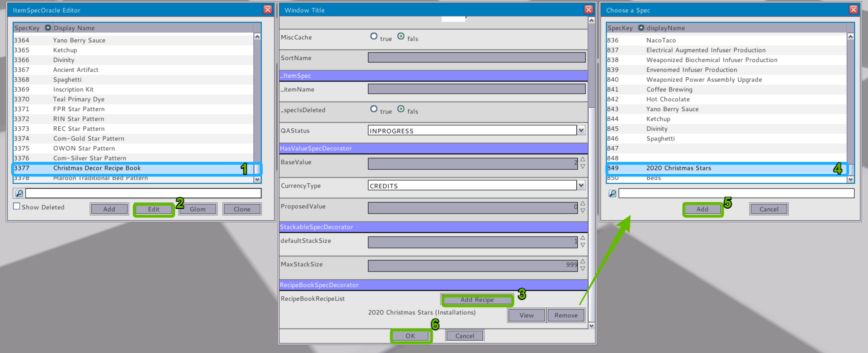
Task: Click the SortName text field
Action: pos(476,58)
